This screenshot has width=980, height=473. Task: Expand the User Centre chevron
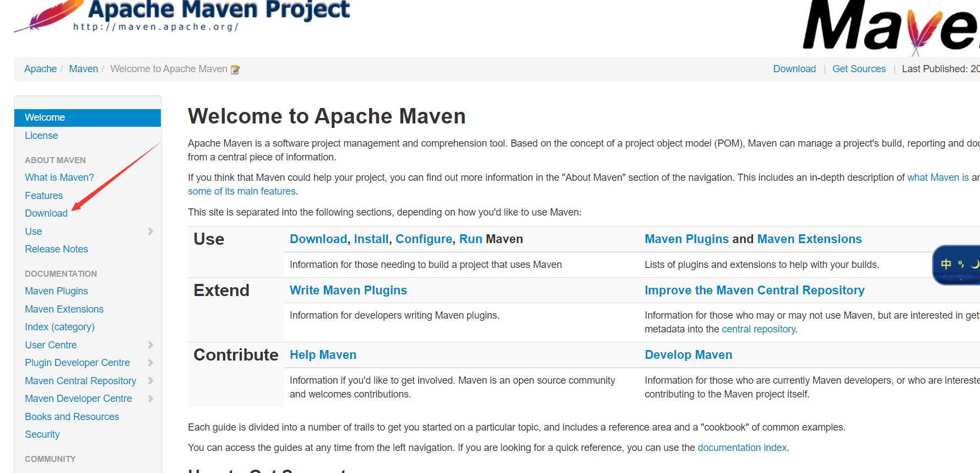coord(150,345)
